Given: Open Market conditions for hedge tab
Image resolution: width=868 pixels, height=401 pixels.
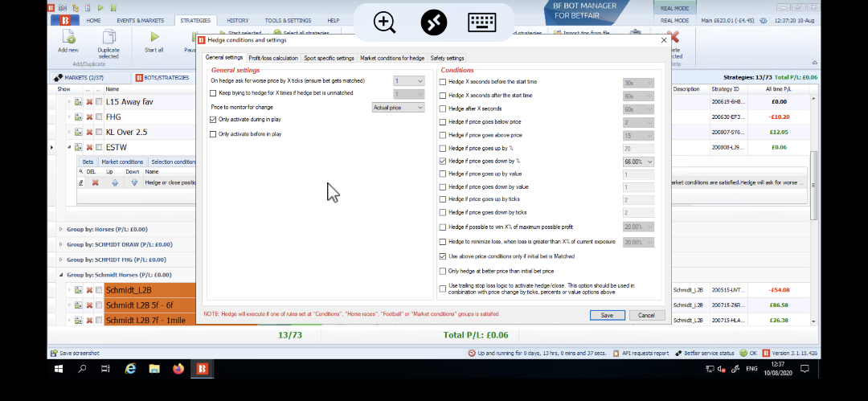Looking at the screenshot, I should [392, 58].
